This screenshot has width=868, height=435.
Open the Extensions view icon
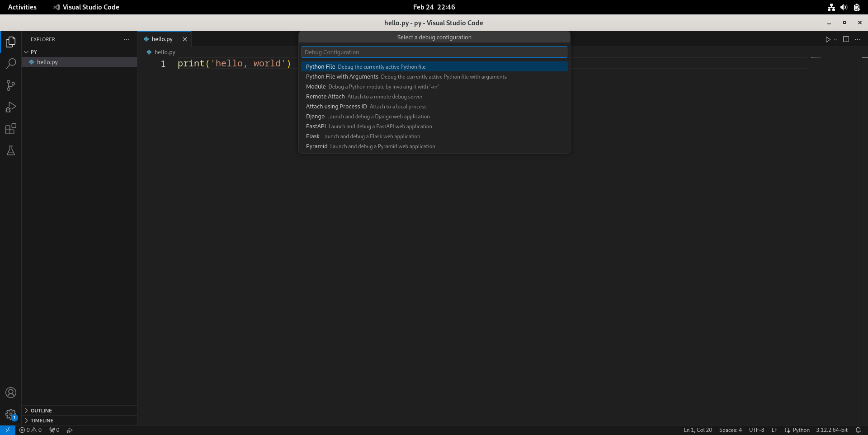[x=11, y=129]
